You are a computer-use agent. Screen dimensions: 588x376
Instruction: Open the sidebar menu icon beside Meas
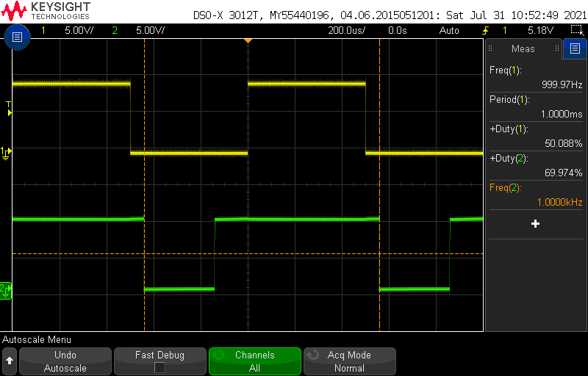[574, 49]
